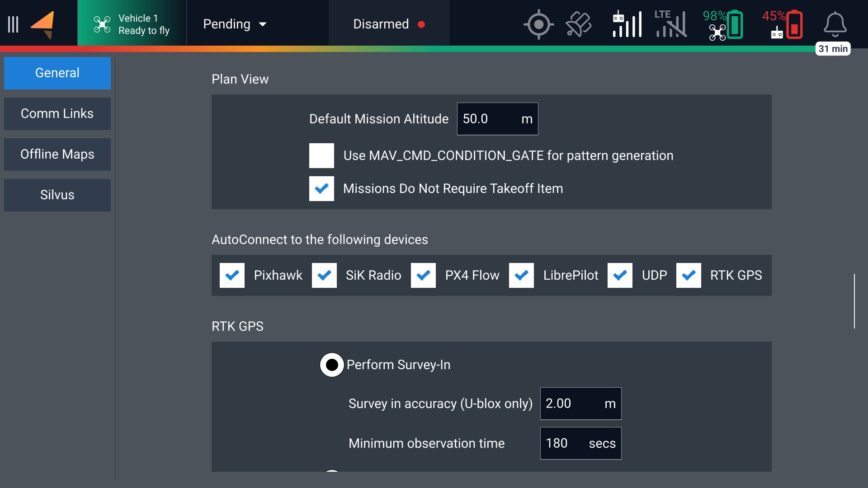Screen dimensions: 868x488
Task: Select the Perform Survey-In radio button
Action: click(x=332, y=365)
